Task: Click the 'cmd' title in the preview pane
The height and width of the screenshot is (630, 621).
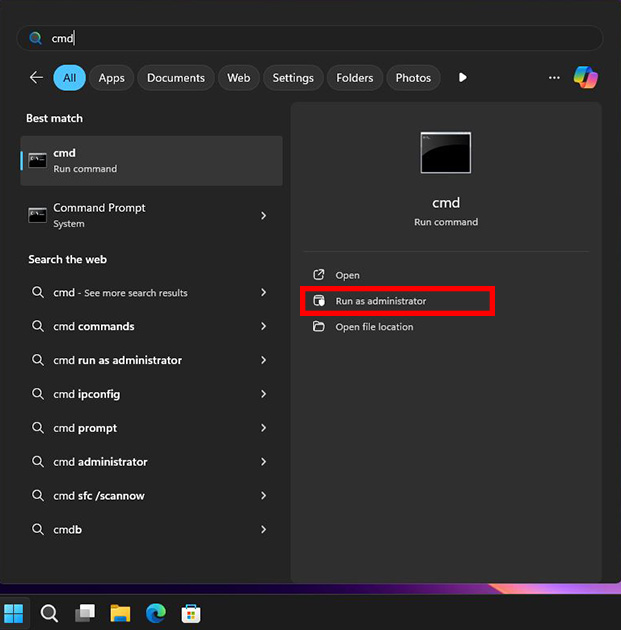Action: pyautogui.click(x=446, y=203)
